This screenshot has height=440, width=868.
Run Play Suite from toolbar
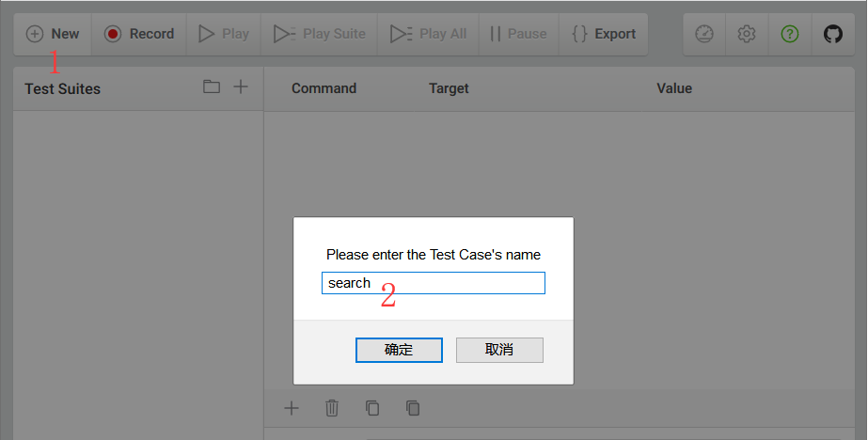[x=320, y=34]
